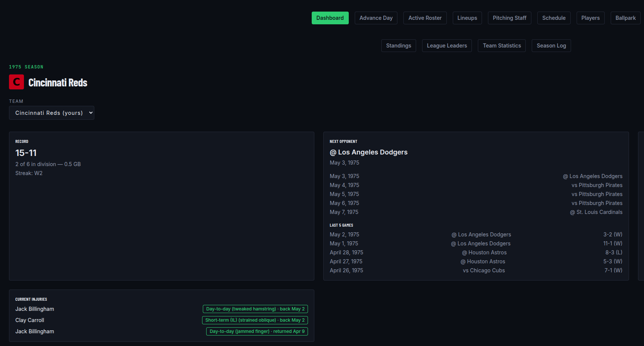644x346 pixels.
Task: Click the Clay Carroll injury name
Action: pos(30,320)
